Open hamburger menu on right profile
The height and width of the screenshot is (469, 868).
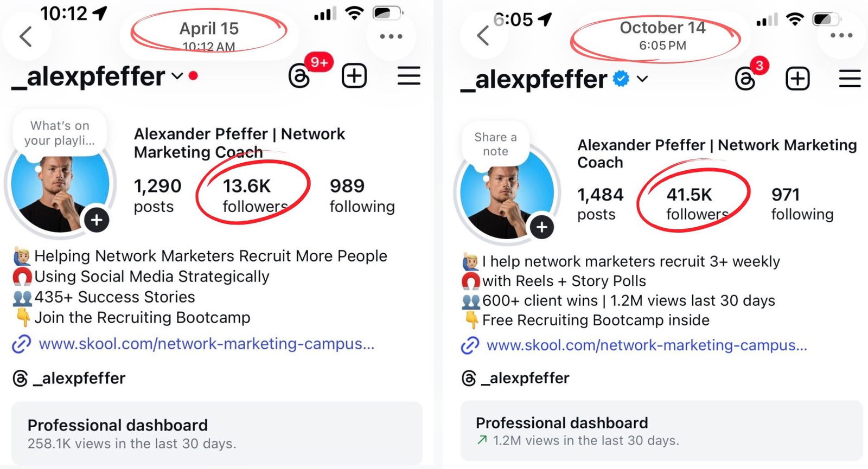pyautogui.click(x=850, y=79)
